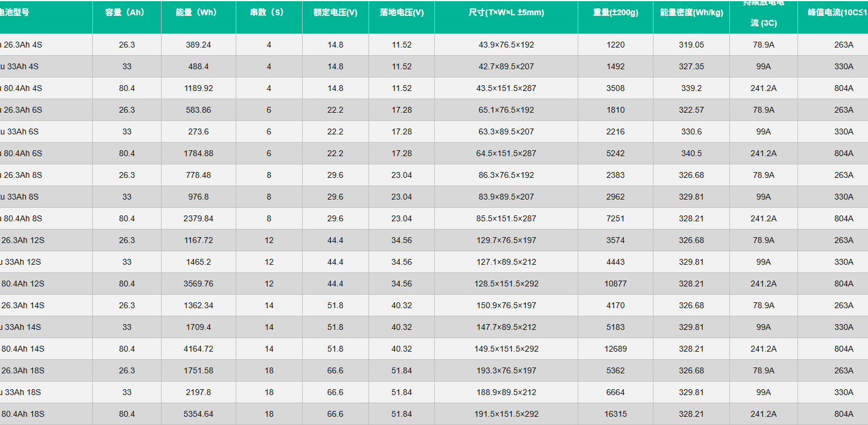
Task: Select the 80.4Ah 14S battery model cell
Action: coord(23,349)
